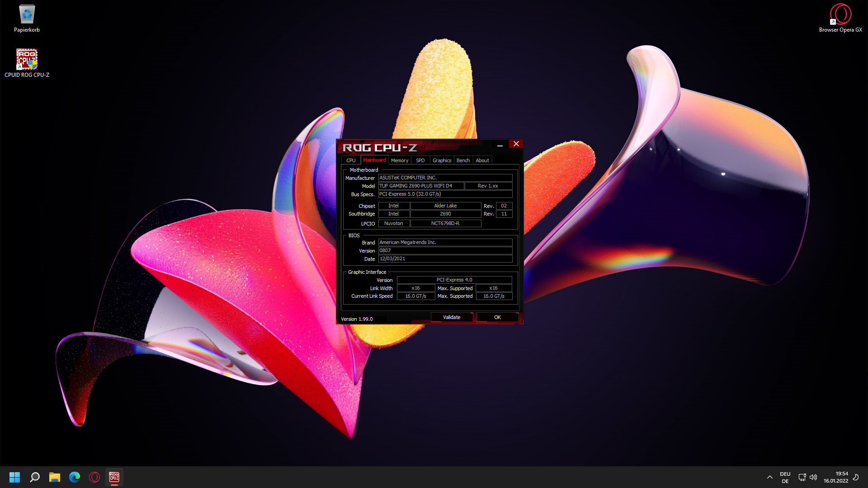The image size is (868, 488).
Task: Expand hidden system tray icons chevron
Action: [x=769, y=477]
